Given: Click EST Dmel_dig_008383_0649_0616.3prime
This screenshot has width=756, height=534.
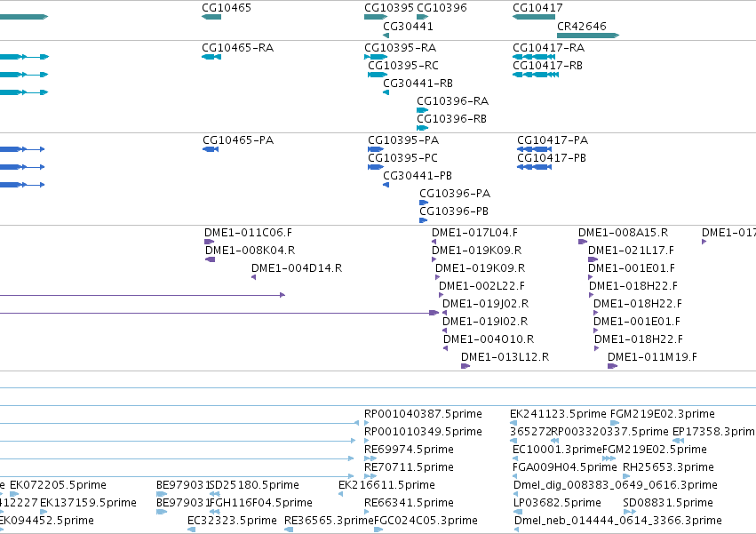Looking at the screenshot, I should point(616,485).
